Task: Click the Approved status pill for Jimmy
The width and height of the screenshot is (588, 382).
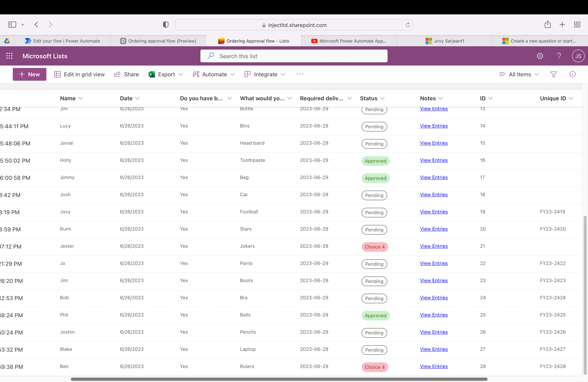Action: pyautogui.click(x=375, y=178)
